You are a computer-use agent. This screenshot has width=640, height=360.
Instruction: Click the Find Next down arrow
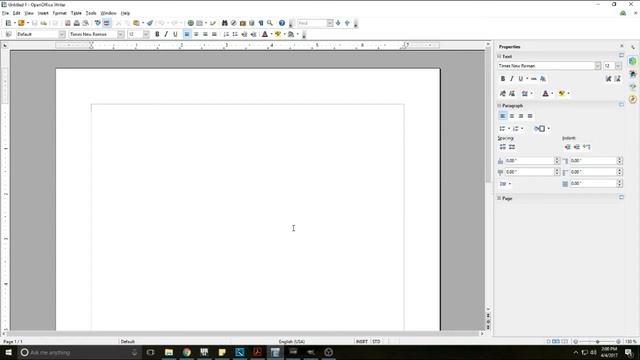(338, 23)
